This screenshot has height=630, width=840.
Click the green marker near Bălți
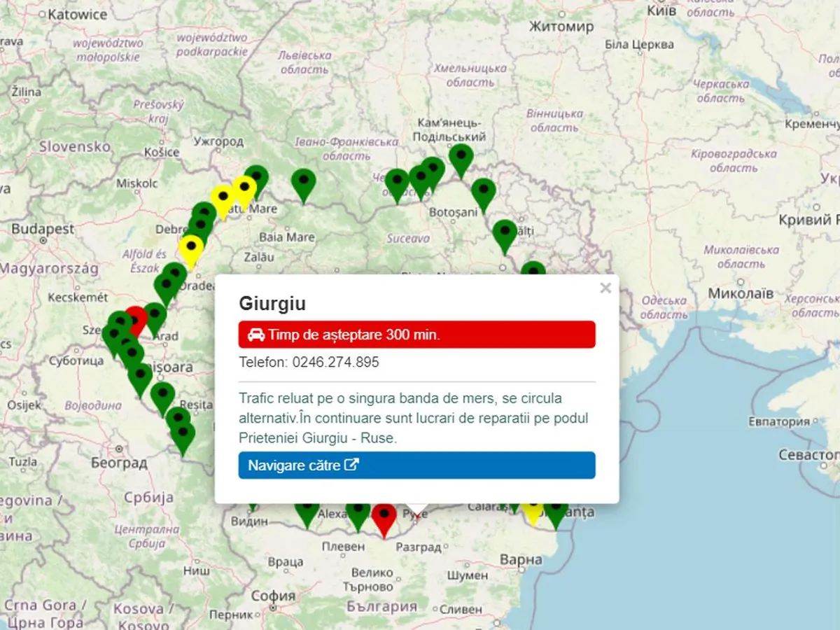505,234
